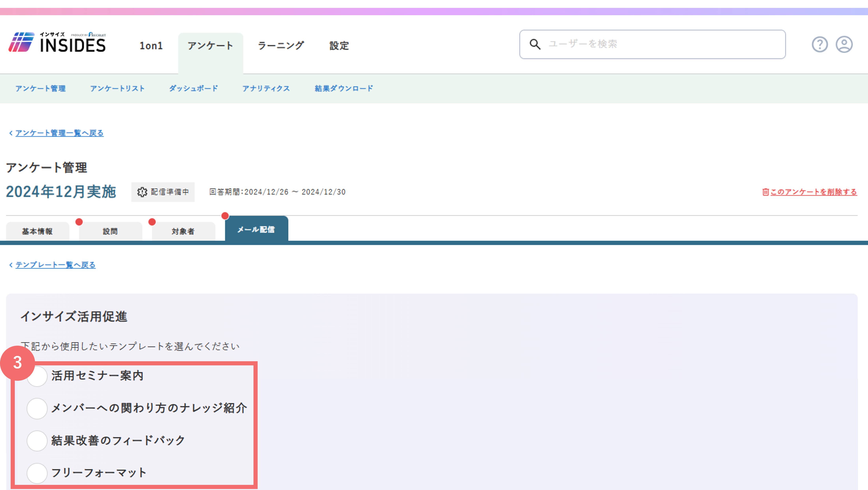
Task: Focus the ユーザーを検索 search field
Action: [652, 44]
